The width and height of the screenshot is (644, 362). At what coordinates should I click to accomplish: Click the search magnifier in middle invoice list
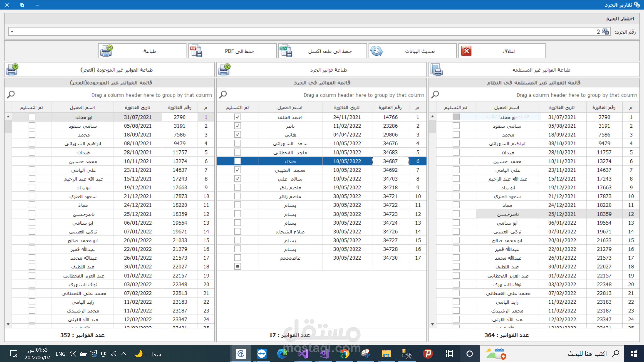pyautogui.click(x=223, y=95)
